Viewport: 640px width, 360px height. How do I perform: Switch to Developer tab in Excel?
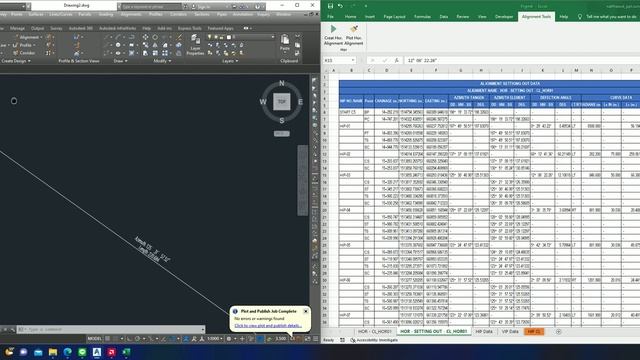(504, 17)
